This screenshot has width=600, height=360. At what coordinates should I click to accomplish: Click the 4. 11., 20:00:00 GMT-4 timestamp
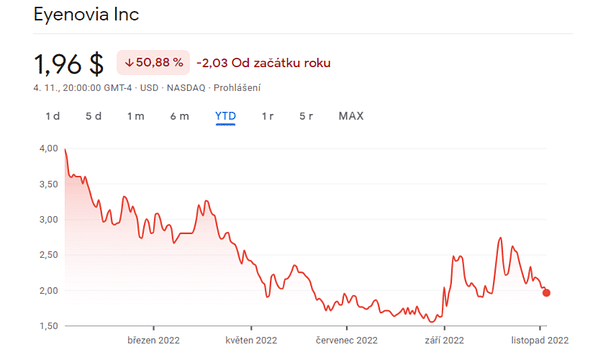coord(82,88)
